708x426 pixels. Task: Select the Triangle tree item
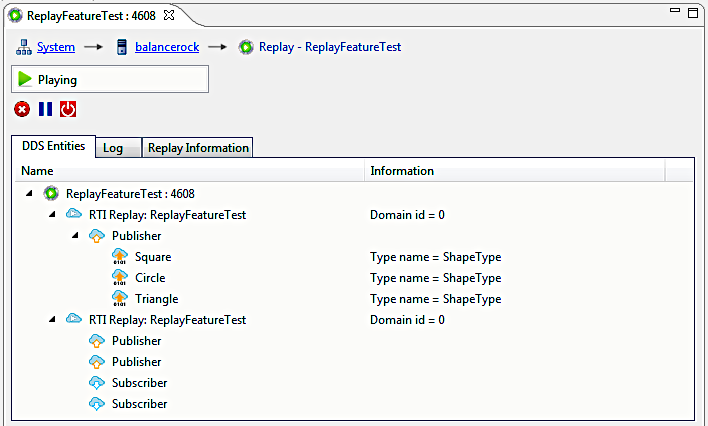pos(157,299)
